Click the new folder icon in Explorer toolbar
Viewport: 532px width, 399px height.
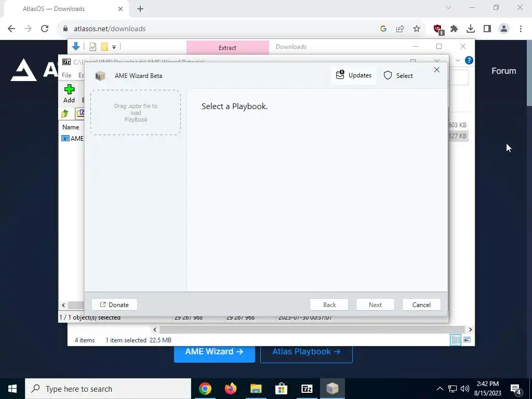click(104, 47)
